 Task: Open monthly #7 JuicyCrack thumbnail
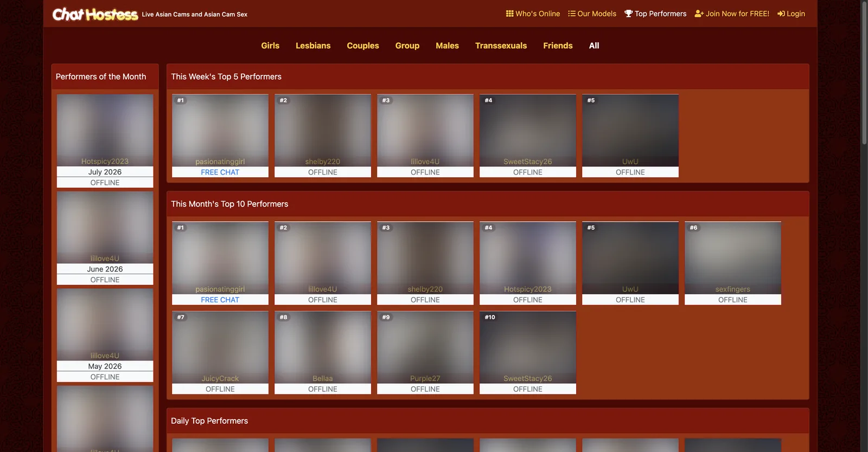point(220,347)
